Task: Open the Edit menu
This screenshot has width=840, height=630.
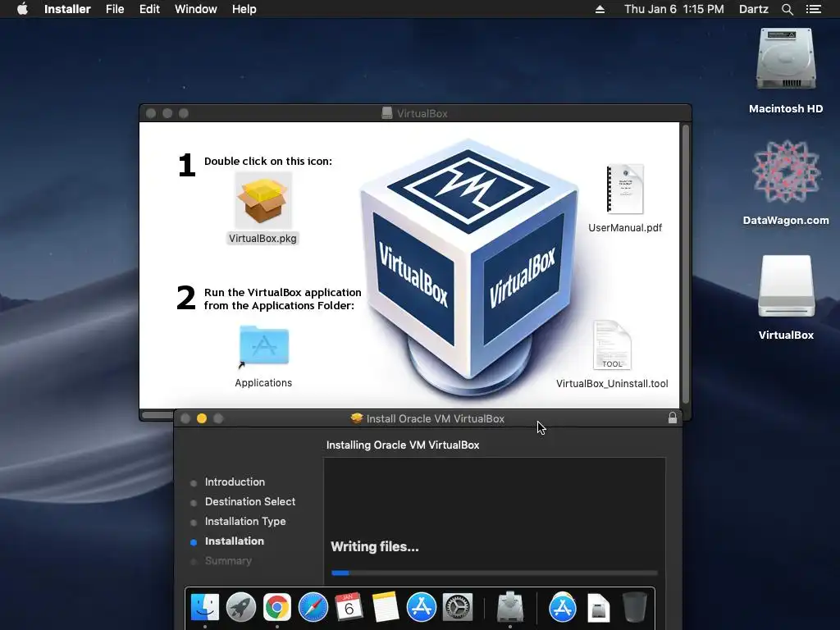Action: (149, 9)
